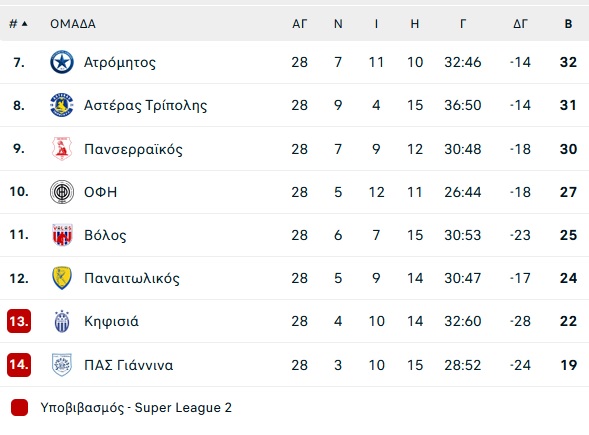The width and height of the screenshot is (589, 435).
Task: Open the Πανσερραϊκός team logo
Action: [62, 148]
